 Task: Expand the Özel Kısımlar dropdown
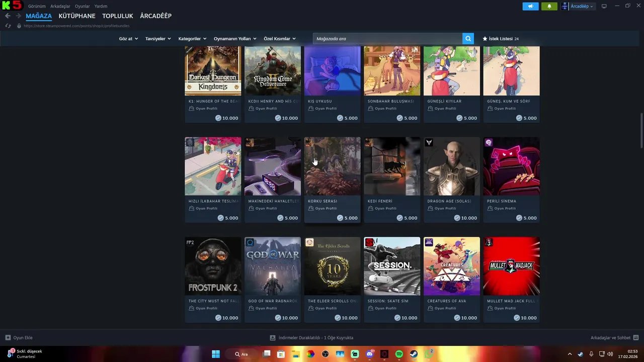pos(280,39)
